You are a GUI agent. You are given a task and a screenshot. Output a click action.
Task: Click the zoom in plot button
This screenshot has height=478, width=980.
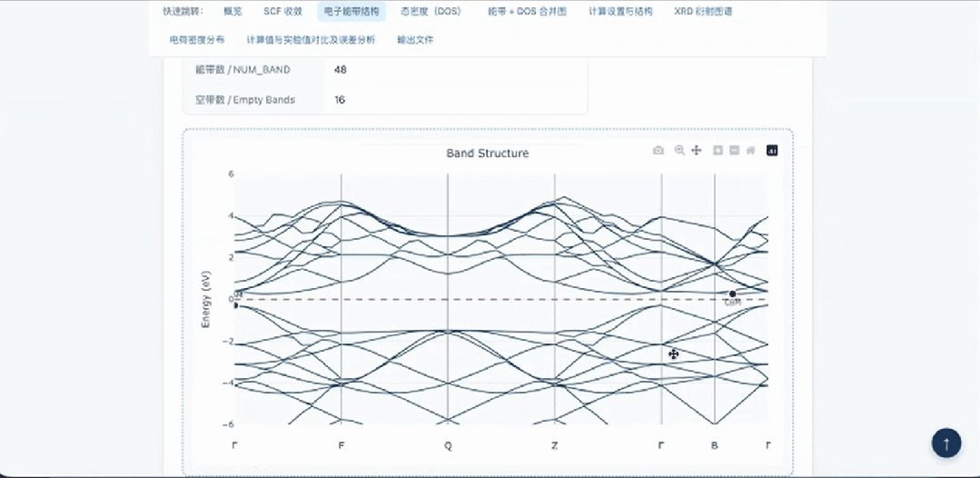pos(718,150)
